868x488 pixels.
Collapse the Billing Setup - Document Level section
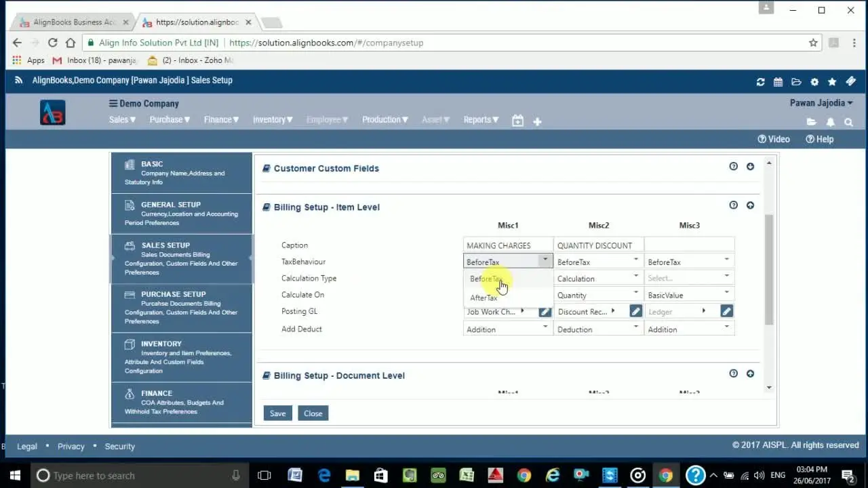750,373
